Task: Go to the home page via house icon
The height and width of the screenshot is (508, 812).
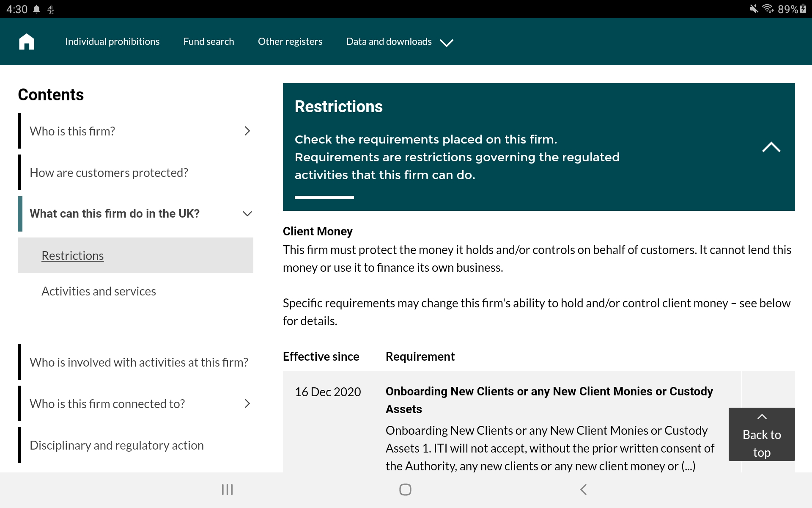Action: click(27, 41)
